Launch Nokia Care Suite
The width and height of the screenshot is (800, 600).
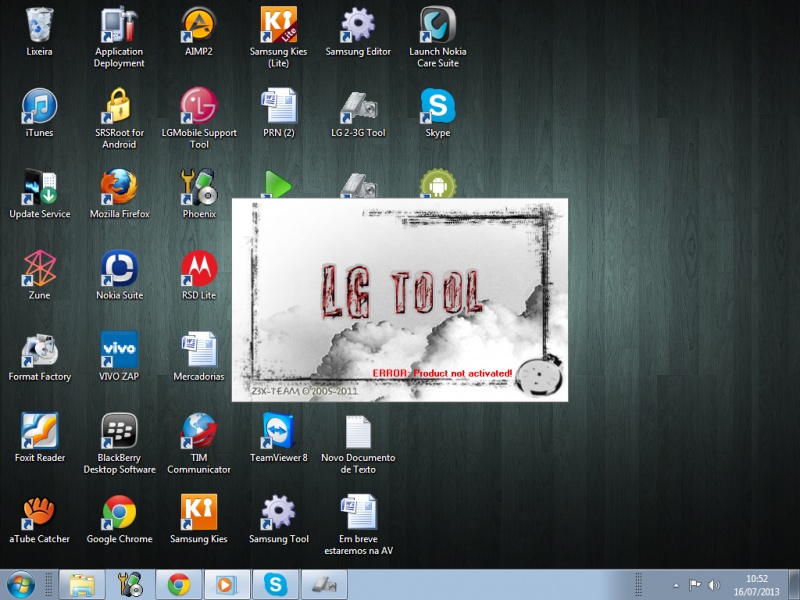437,37
